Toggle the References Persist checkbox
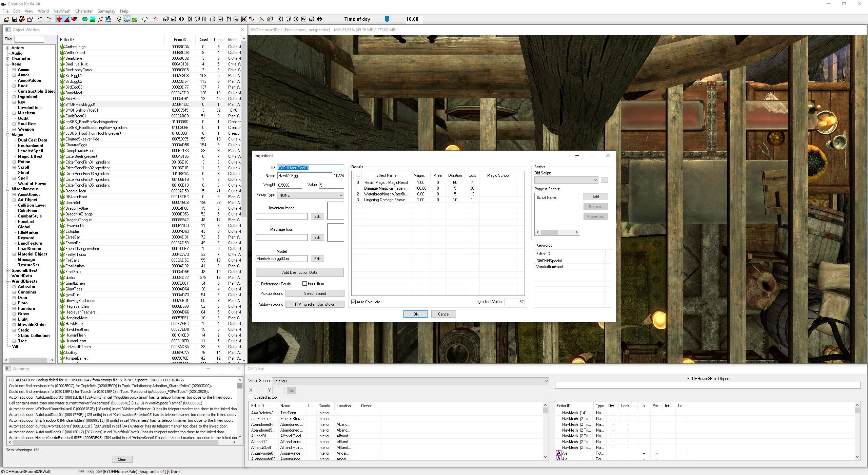868x475 pixels. [x=258, y=284]
